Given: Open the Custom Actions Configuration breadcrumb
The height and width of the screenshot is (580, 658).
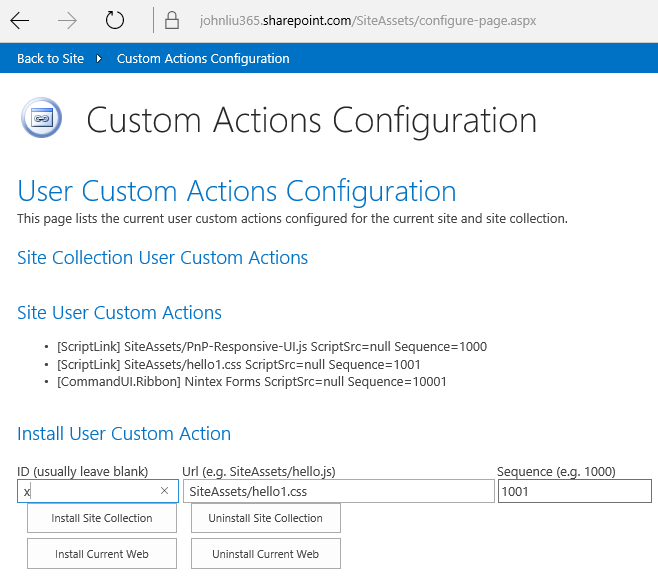Looking at the screenshot, I should (x=203, y=58).
